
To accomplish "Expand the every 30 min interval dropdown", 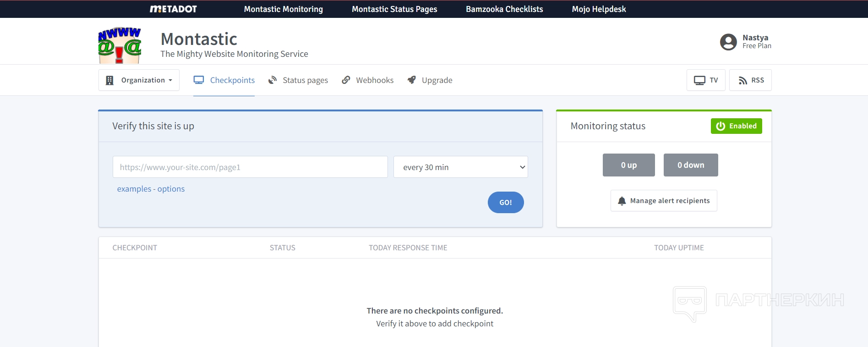I will point(461,167).
